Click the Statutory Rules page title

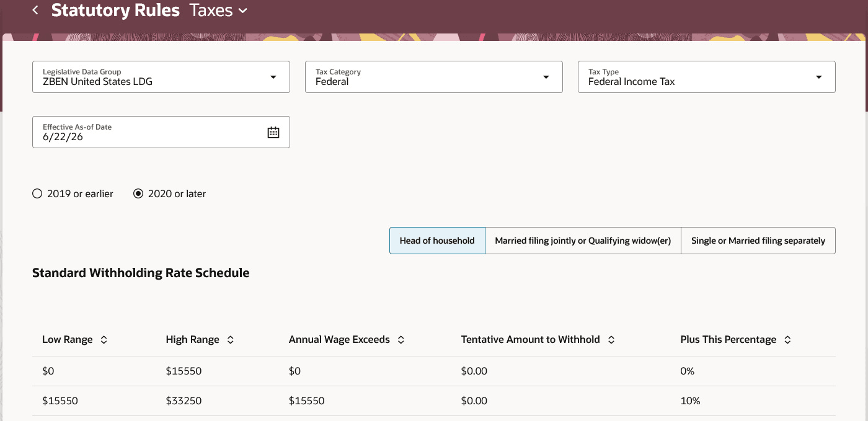115,10
